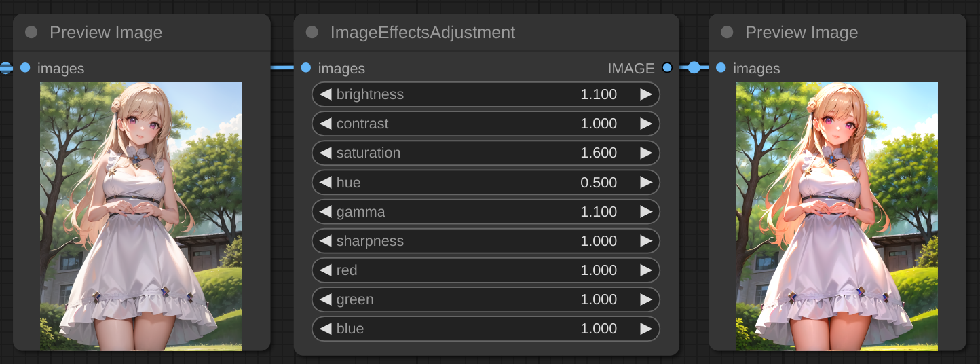Collapse the left Preview Image node
Image resolution: width=980 pixels, height=364 pixels.
pos(31,33)
